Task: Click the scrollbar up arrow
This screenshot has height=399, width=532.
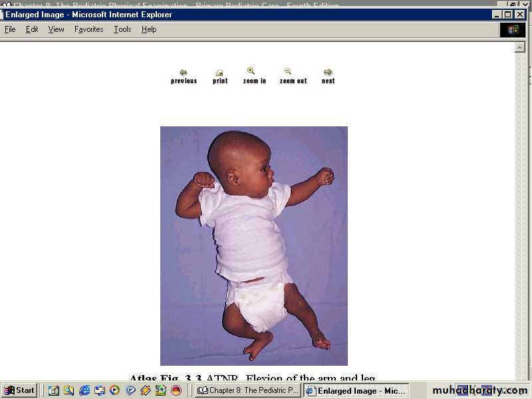Action: point(520,48)
